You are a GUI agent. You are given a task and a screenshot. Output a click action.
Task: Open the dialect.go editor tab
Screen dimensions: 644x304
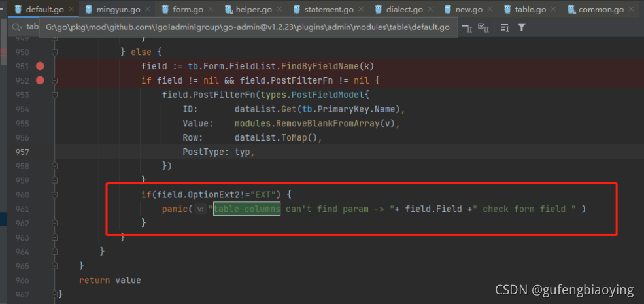coord(405,9)
